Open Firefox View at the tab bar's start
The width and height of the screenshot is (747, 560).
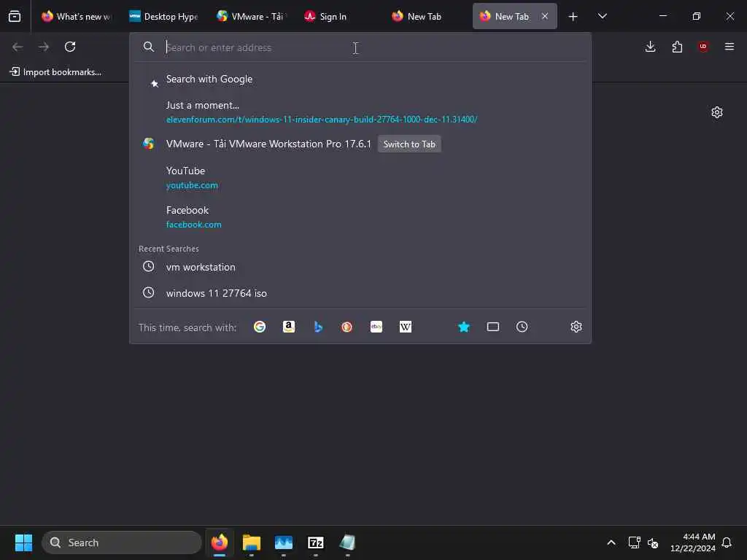pos(15,16)
